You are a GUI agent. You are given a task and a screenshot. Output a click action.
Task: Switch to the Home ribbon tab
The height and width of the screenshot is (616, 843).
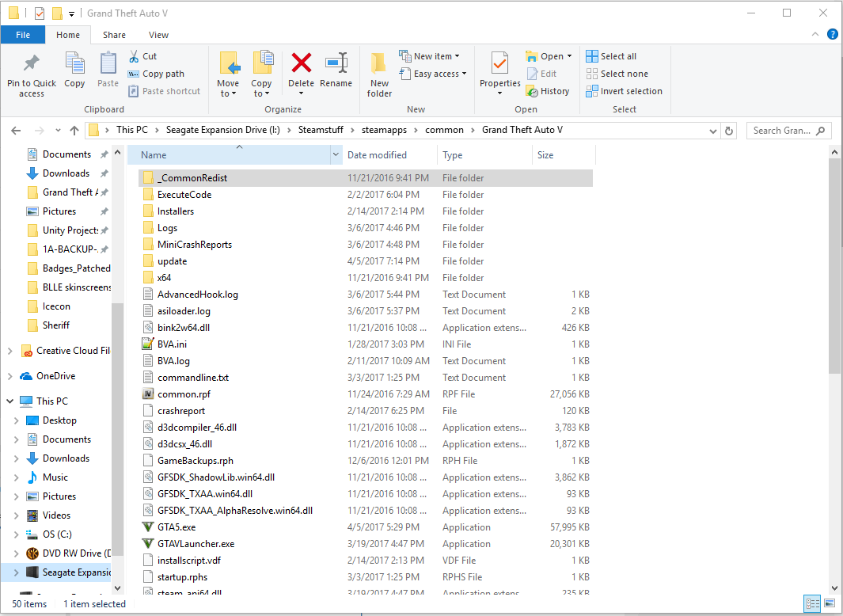click(x=68, y=34)
